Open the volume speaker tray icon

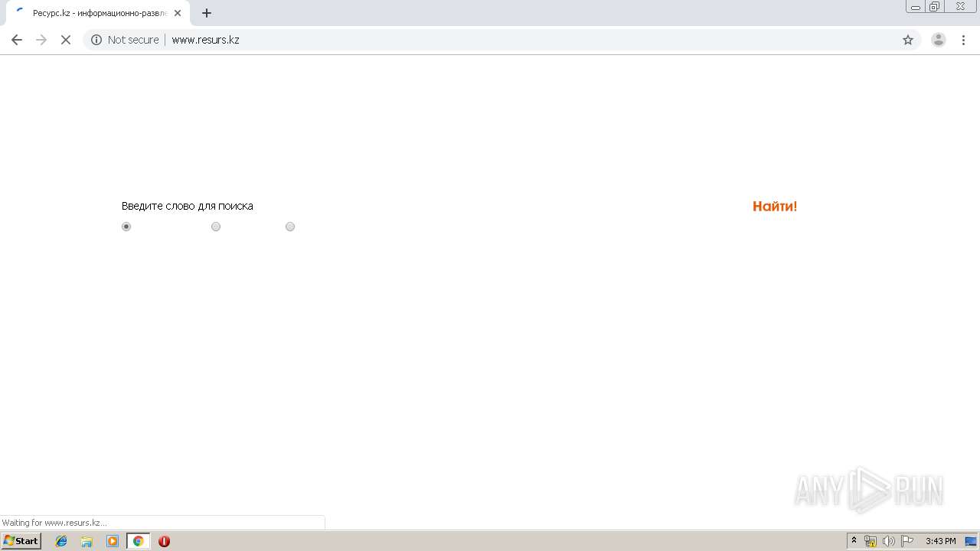point(889,541)
